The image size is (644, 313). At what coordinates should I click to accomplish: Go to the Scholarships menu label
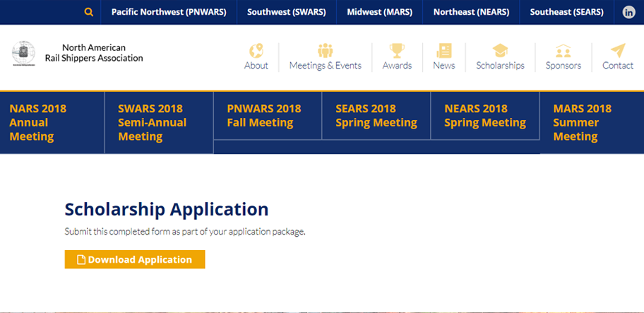click(x=500, y=65)
